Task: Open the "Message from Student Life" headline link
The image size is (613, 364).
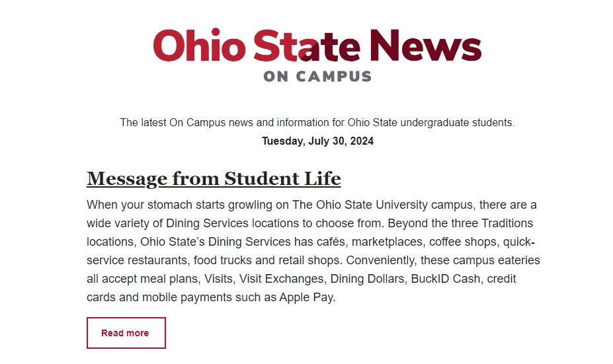Action: coord(214,178)
